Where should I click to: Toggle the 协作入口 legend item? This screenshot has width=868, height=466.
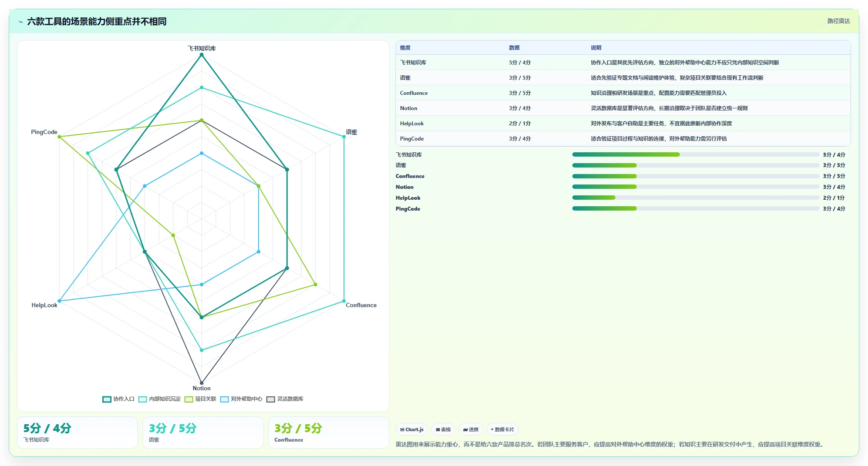pos(118,399)
